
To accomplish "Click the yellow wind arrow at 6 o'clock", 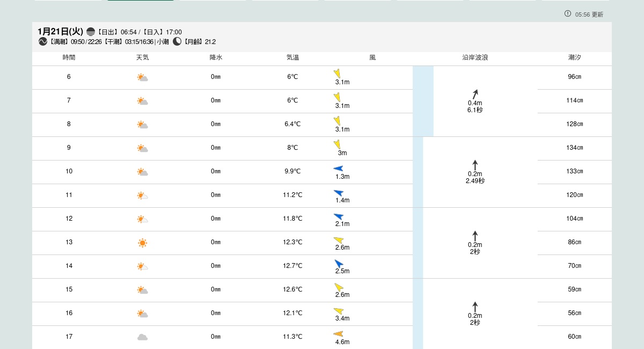I will coord(337,74).
